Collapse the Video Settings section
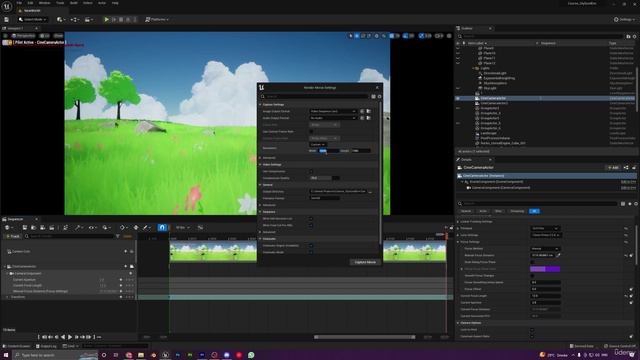Screen dimensions: 640x360 pos(260,164)
